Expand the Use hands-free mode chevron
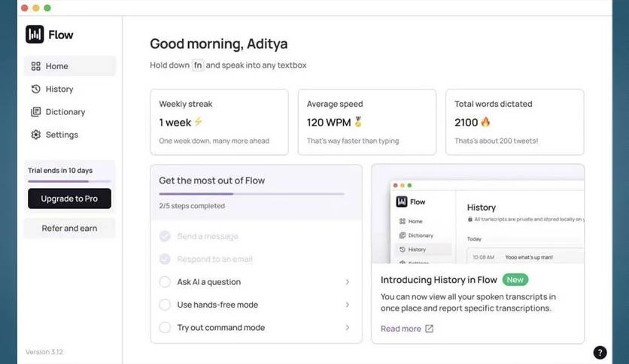This screenshot has width=629, height=364. pos(347,305)
